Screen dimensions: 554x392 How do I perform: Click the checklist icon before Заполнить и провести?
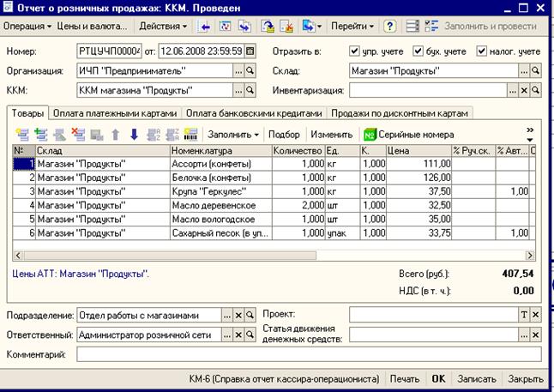pos(431,27)
